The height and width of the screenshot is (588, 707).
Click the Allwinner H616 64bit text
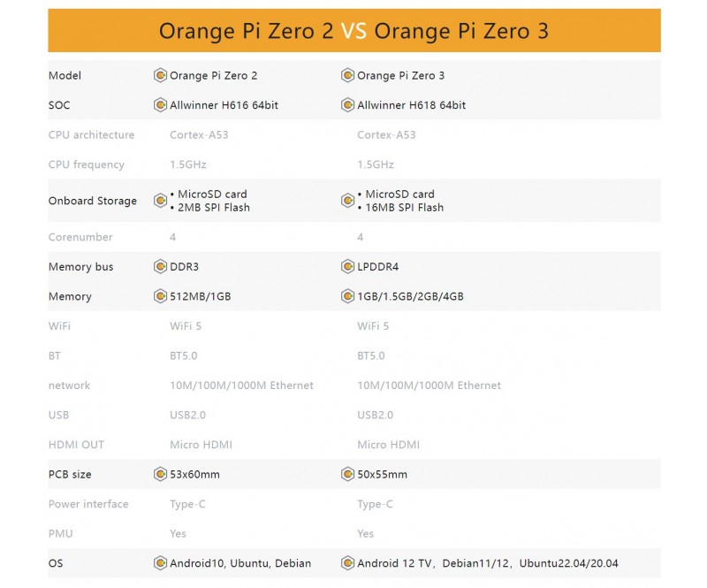[x=224, y=105]
